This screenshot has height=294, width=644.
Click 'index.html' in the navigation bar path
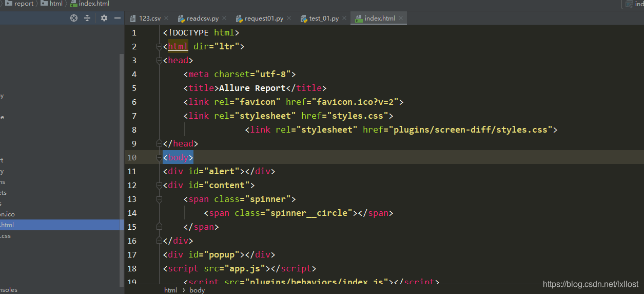pyautogui.click(x=94, y=4)
